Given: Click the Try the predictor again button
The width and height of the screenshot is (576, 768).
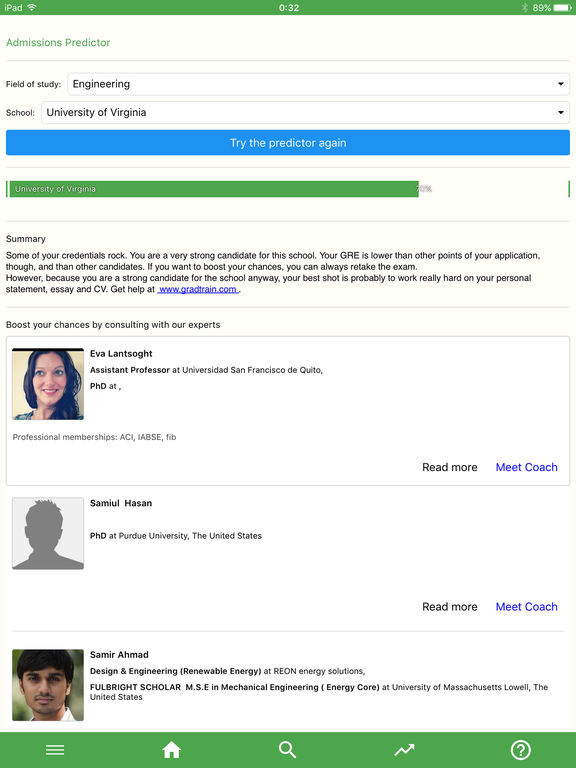Looking at the screenshot, I should (x=288, y=143).
